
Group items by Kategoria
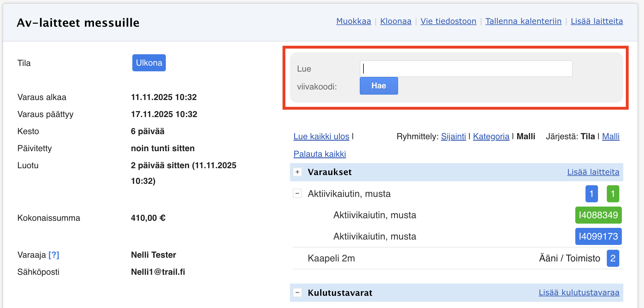(x=491, y=136)
